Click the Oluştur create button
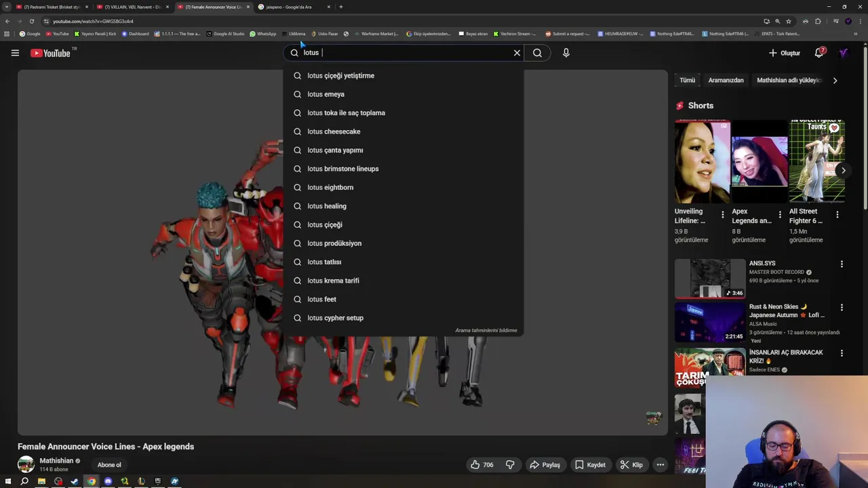Image resolution: width=868 pixels, height=488 pixels. pyautogui.click(x=784, y=53)
